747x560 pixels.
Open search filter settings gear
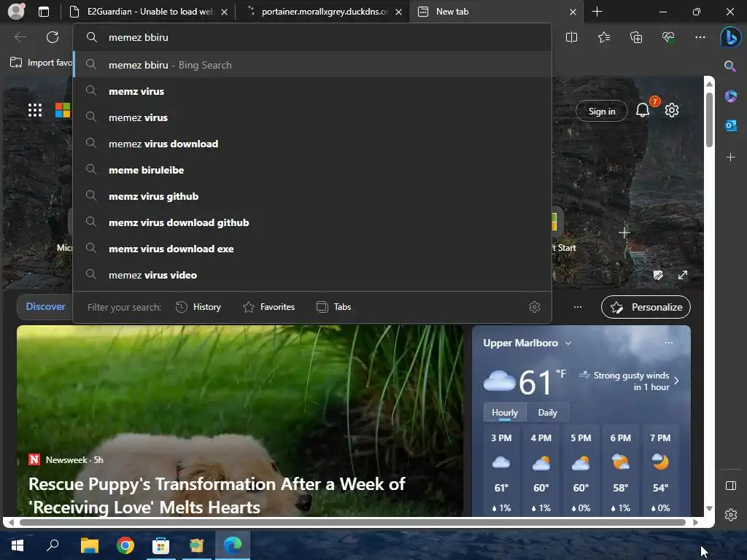coord(535,307)
